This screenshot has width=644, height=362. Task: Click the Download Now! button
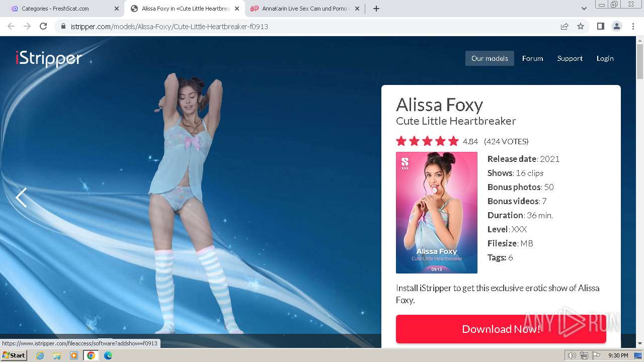click(501, 329)
